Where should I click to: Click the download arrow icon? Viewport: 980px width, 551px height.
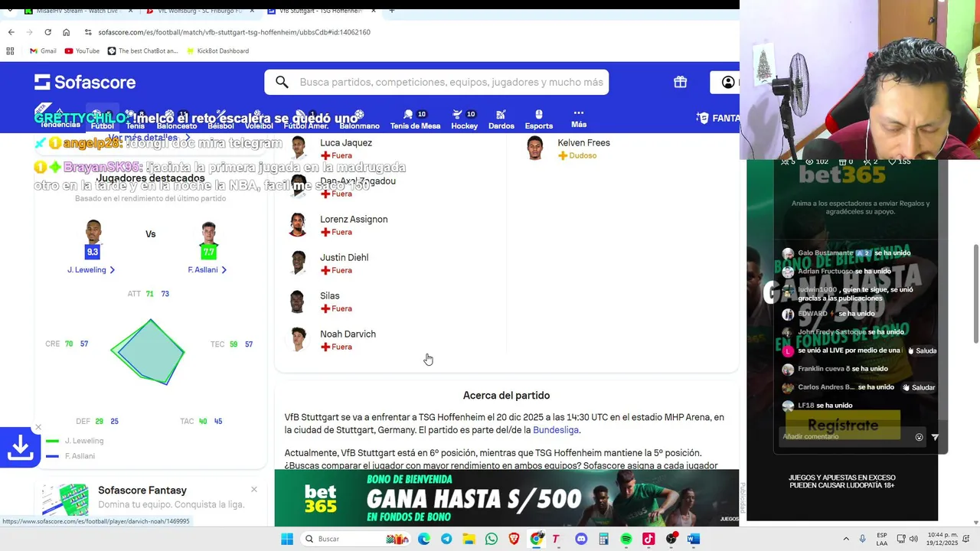(20, 447)
